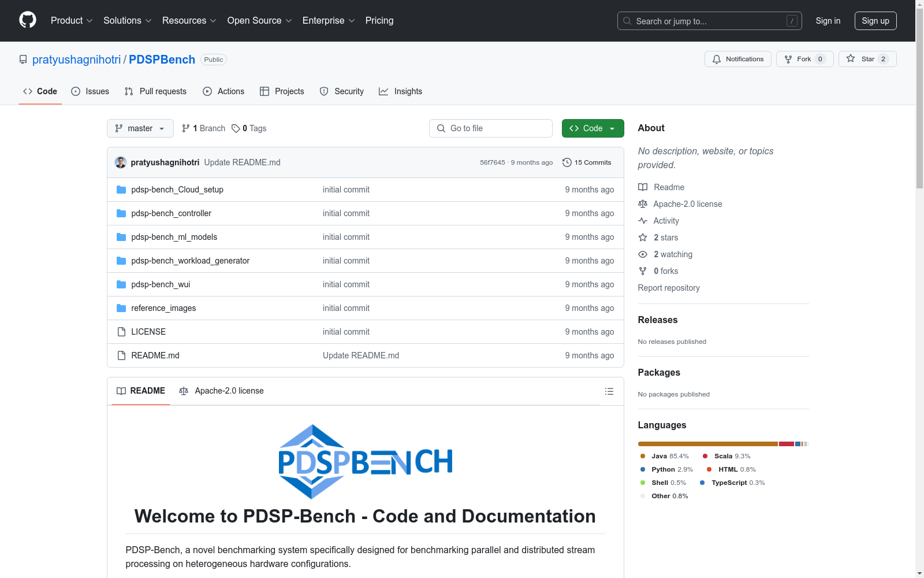
Task: Click the GitHub logo icon
Action: point(28,20)
